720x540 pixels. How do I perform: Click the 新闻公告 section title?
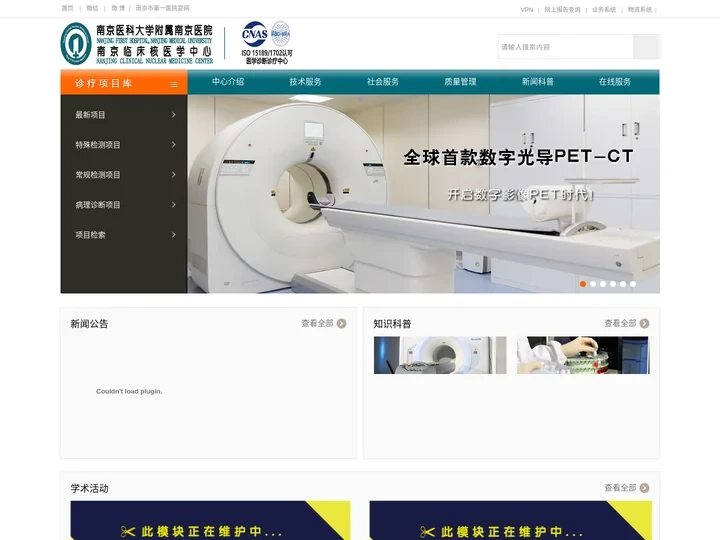(89, 324)
